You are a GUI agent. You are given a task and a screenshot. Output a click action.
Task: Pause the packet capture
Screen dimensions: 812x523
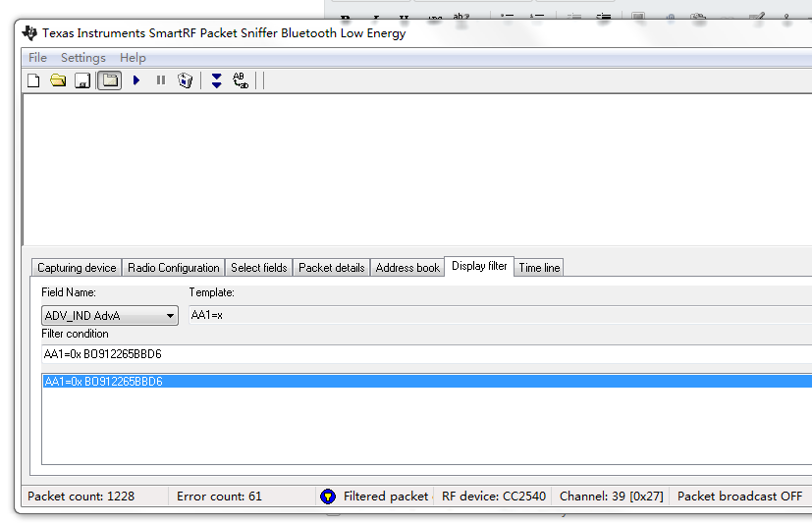[x=161, y=80]
